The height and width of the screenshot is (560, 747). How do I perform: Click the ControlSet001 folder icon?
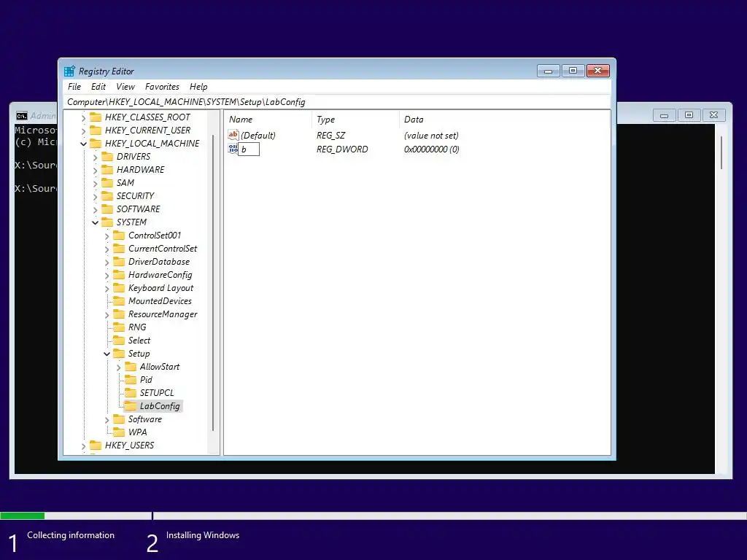119,236
